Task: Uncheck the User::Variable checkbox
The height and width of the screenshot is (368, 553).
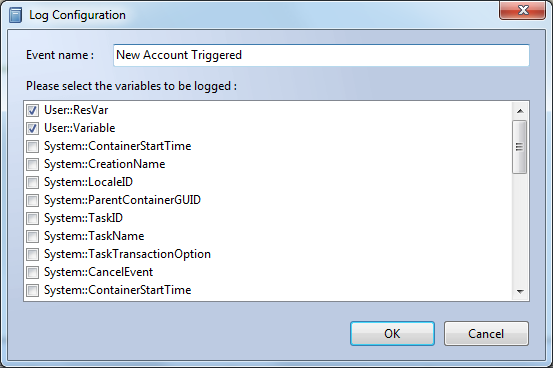Action: (x=32, y=128)
